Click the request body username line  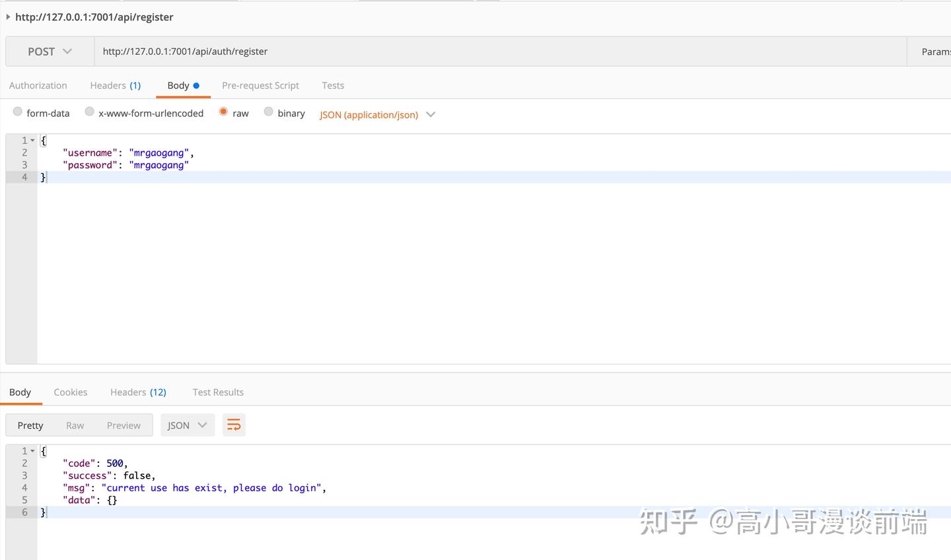128,153
